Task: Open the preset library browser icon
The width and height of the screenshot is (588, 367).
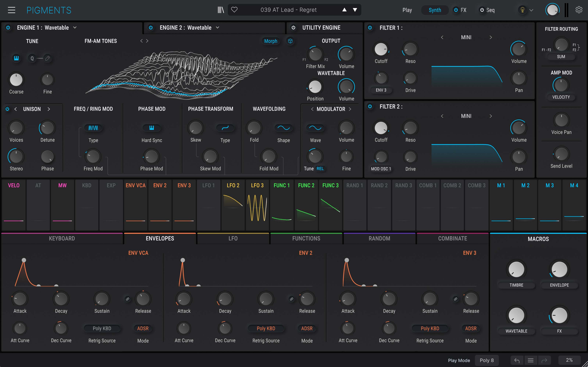Action: point(220,10)
